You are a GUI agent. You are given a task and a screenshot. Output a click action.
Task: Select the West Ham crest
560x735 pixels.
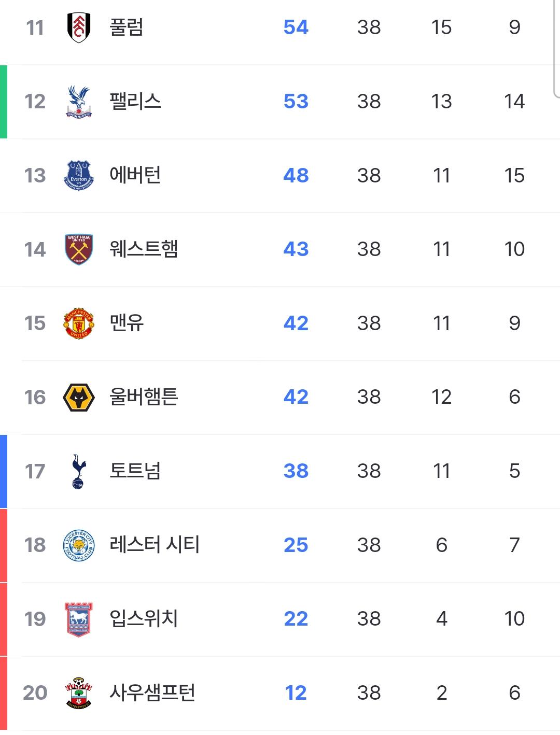[x=79, y=249]
